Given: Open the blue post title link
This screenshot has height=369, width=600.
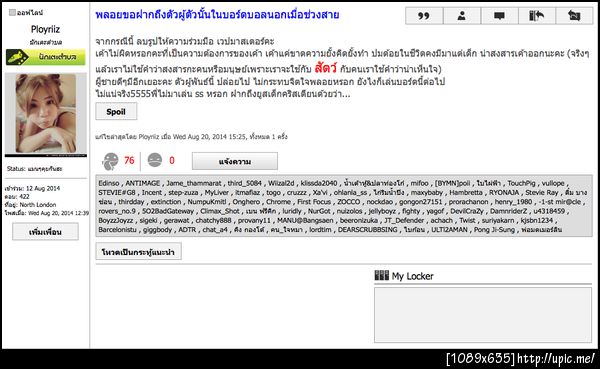Looking at the screenshot, I should tap(217, 15).
